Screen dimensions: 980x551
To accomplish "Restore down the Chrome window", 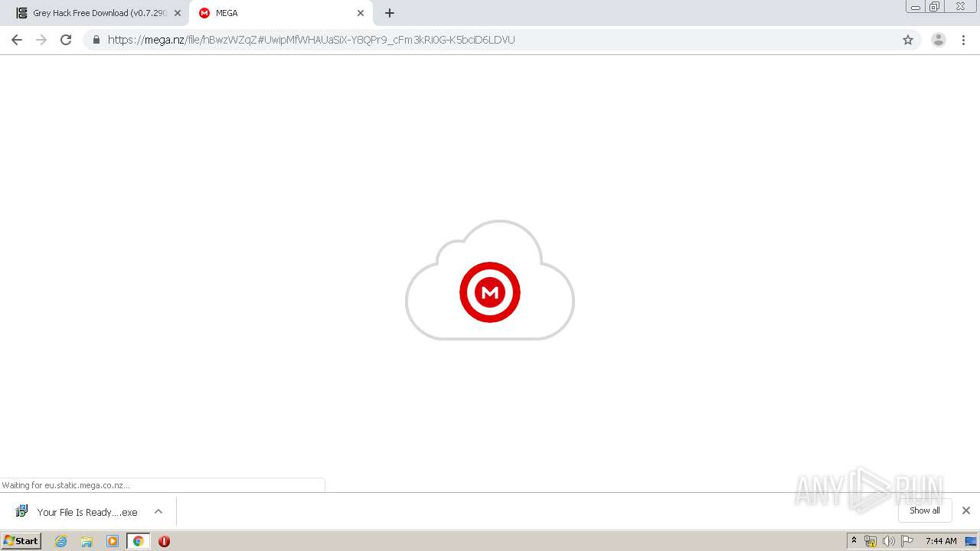I will tap(935, 7).
